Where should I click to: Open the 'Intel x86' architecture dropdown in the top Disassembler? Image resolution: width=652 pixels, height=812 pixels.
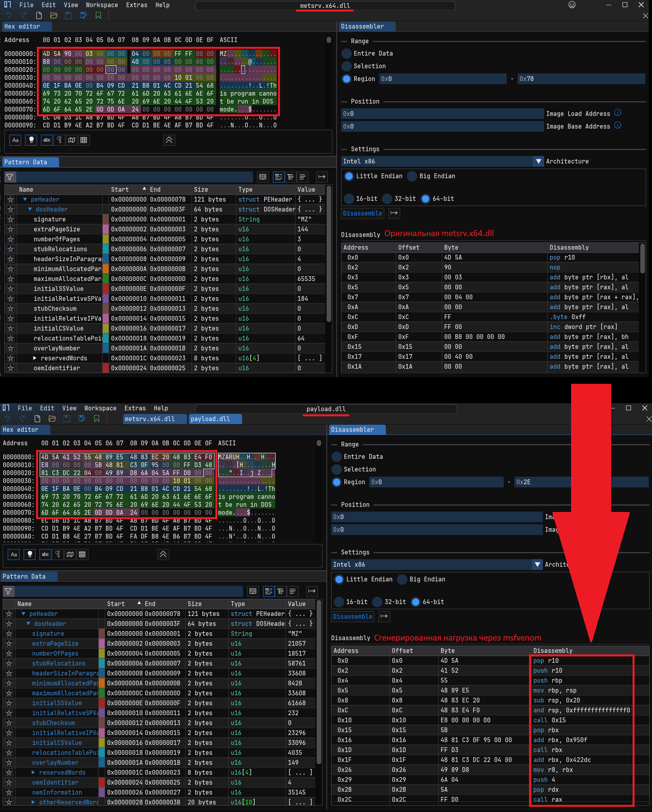point(538,162)
